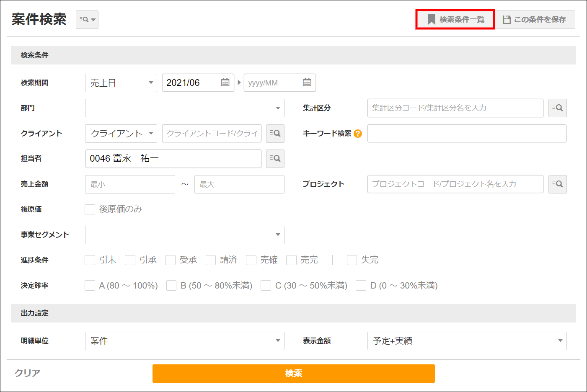Run the search with the 検索 button
587x392 pixels.
point(293,373)
